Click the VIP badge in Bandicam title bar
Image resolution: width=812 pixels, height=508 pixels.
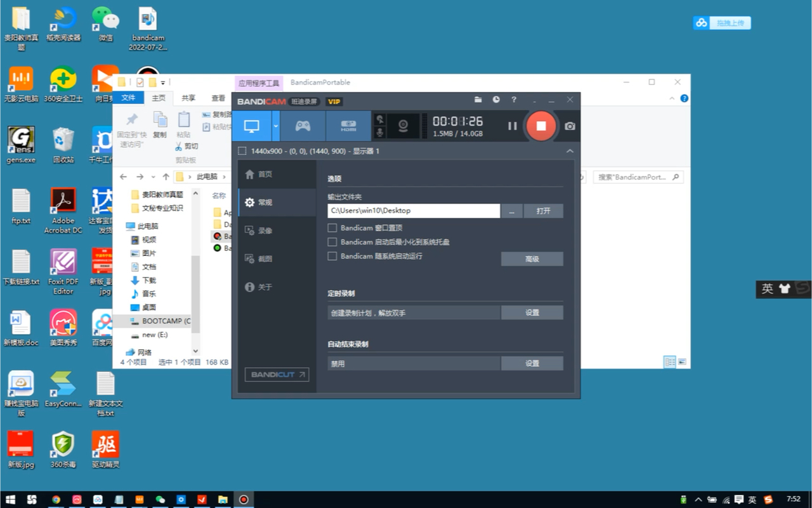pyautogui.click(x=334, y=102)
